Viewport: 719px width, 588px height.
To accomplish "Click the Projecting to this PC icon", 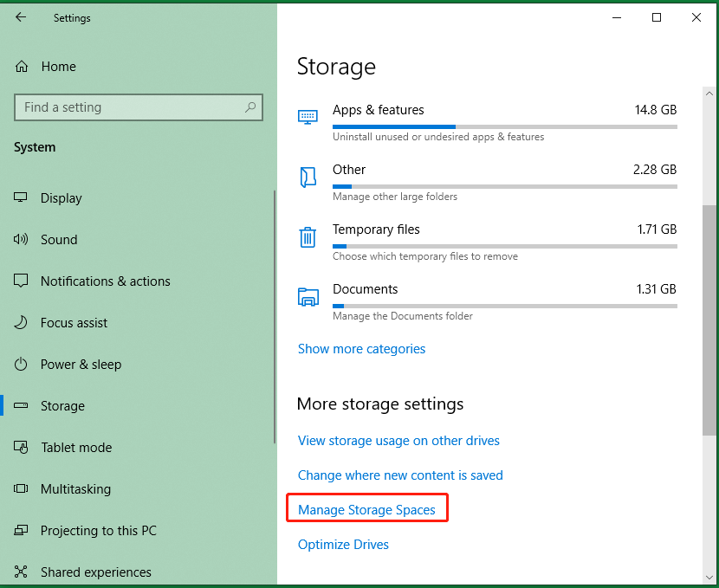I will [21, 530].
